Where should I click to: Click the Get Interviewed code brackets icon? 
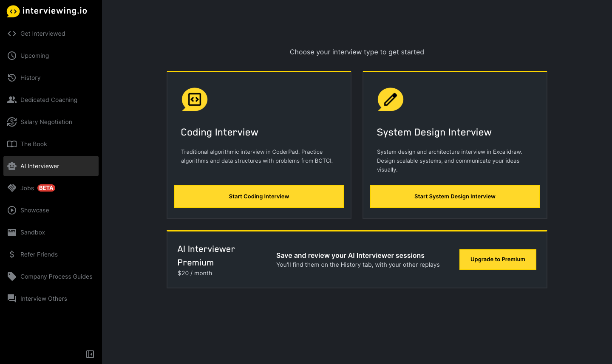(x=12, y=34)
